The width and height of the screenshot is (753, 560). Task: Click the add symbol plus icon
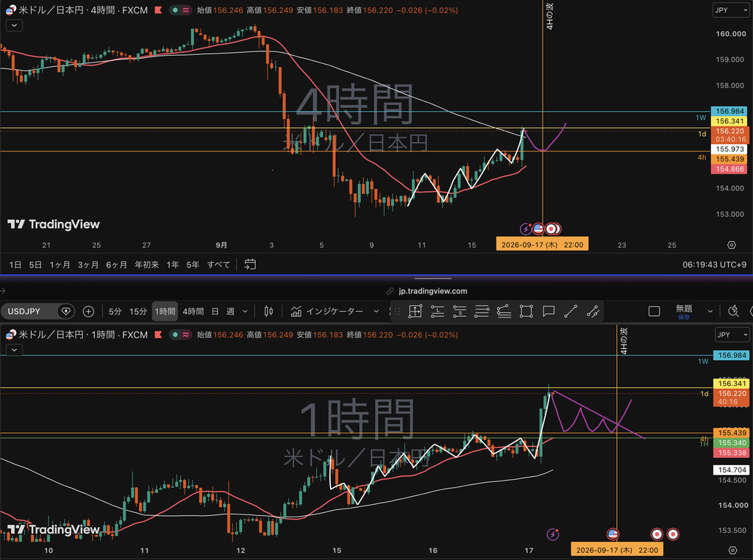tap(88, 312)
